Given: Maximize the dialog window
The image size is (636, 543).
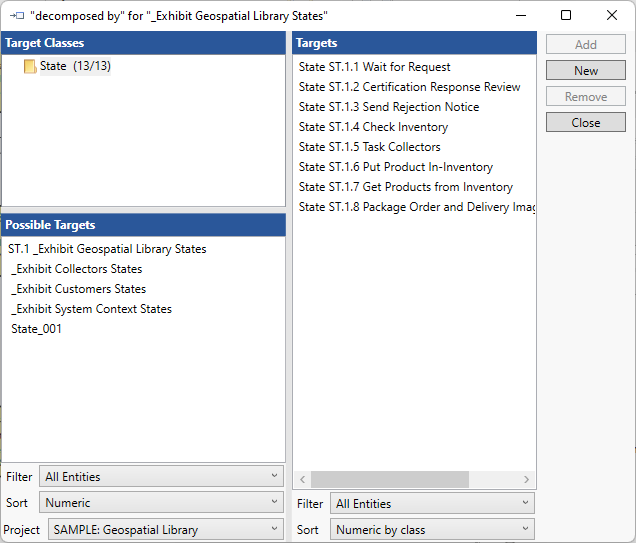Looking at the screenshot, I should (x=566, y=16).
